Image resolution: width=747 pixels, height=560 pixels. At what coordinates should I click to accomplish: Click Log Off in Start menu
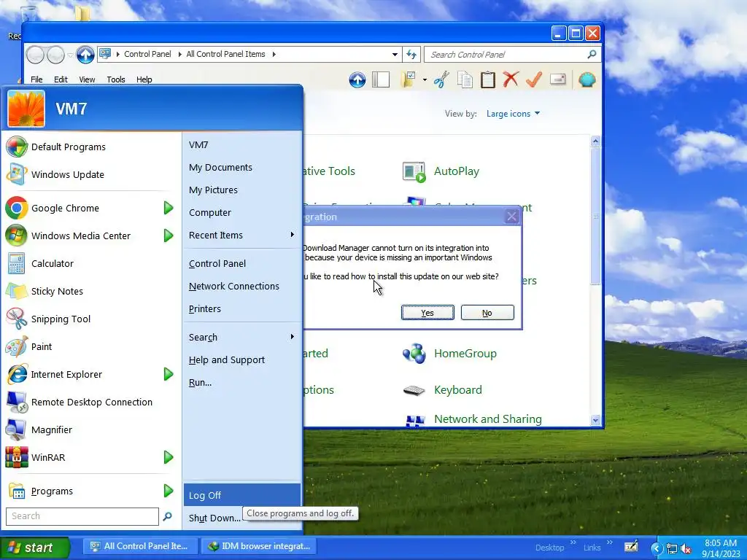pos(242,495)
